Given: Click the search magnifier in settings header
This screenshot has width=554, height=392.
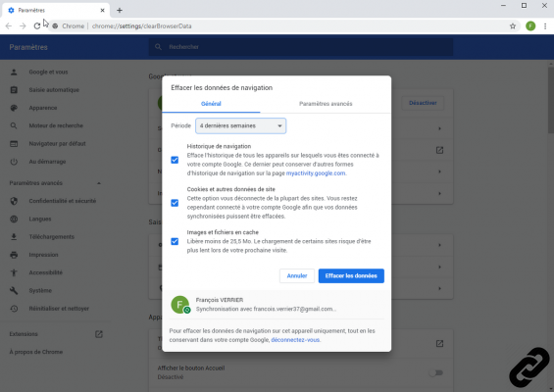Looking at the screenshot, I should click(158, 47).
